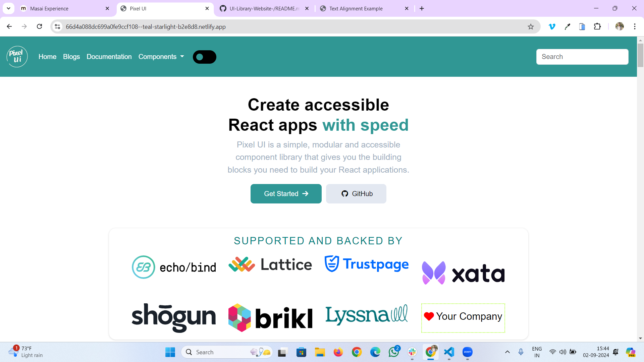The image size is (644, 362).
Task: Click the Pixel UI logo
Action: coord(17,57)
